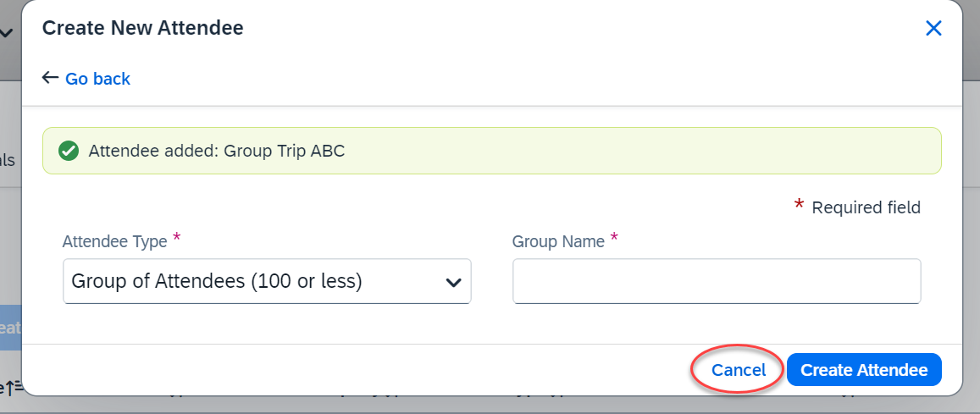This screenshot has width=980, height=414.
Task: Click the asterisk next to Group Name
Action: pos(614,237)
